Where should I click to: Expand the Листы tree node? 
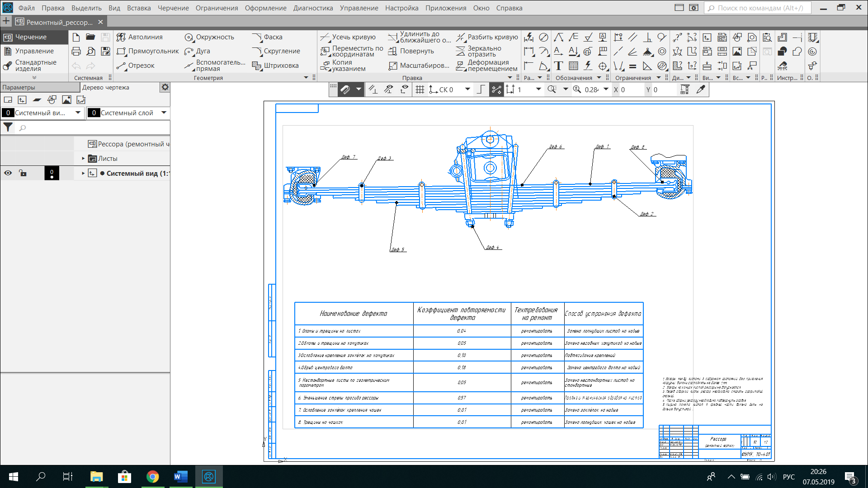83,159
